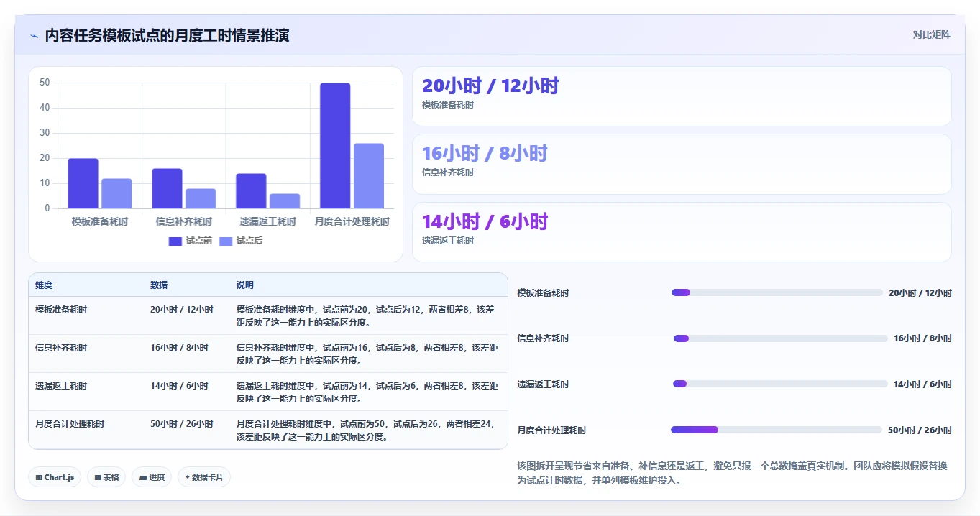Select the 遗漏返工耗时 cell in table
The image size is (980, 516).
point(61,386)
